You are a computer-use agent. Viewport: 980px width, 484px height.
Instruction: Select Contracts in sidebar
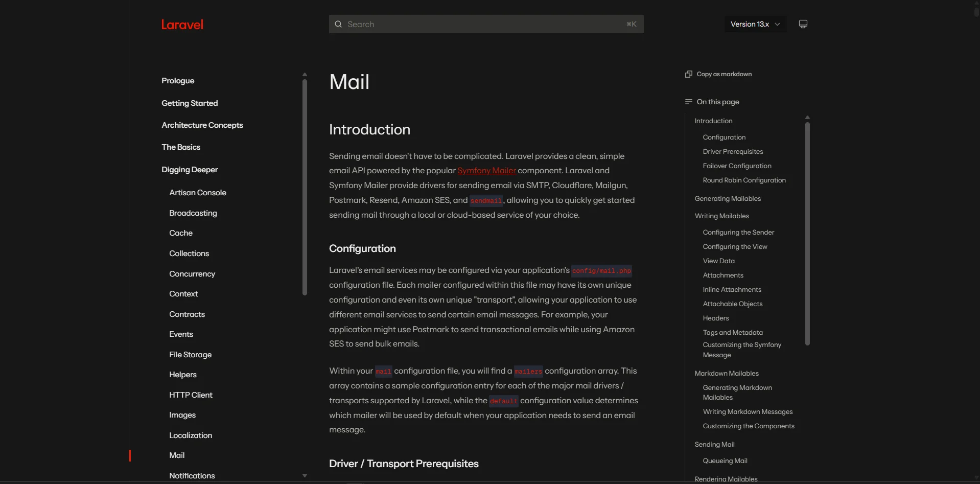[x=187, y=314]
